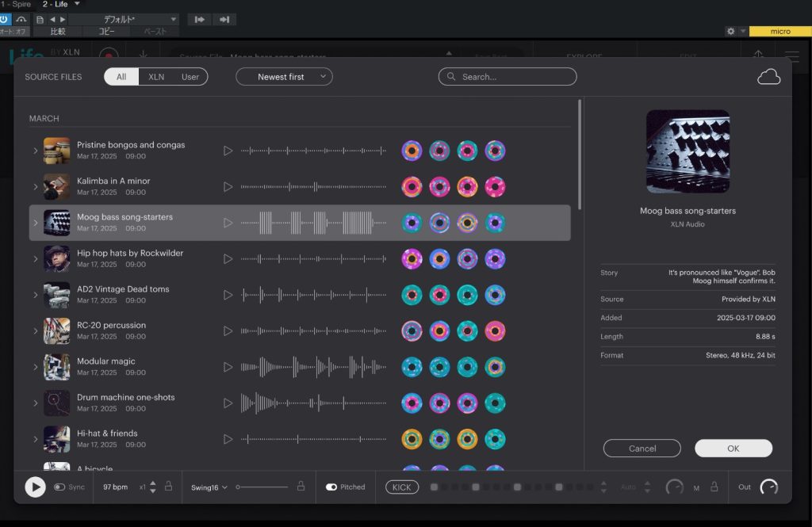Open host plugin settings gear icon

pyautogui.click(x=730, y=31)
